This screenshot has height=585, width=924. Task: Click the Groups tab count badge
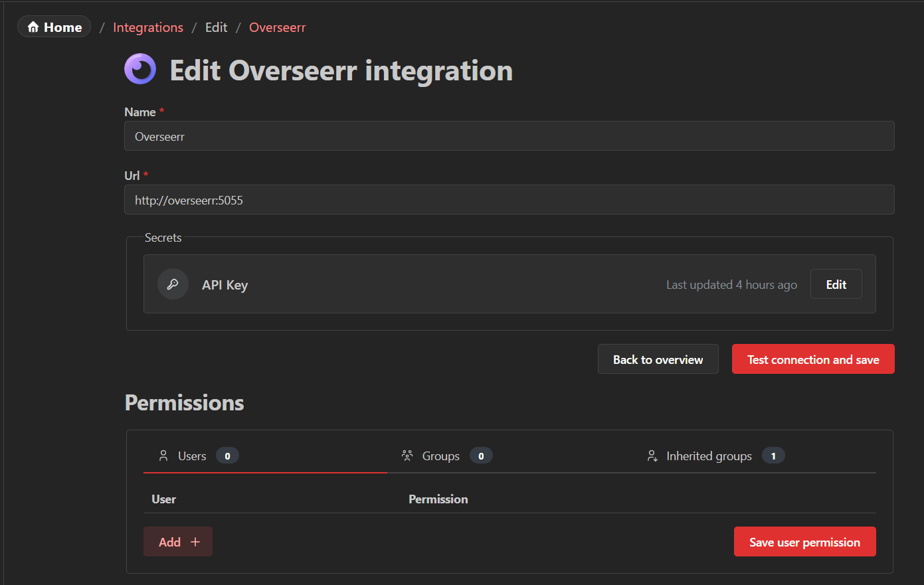pos(481,456)
